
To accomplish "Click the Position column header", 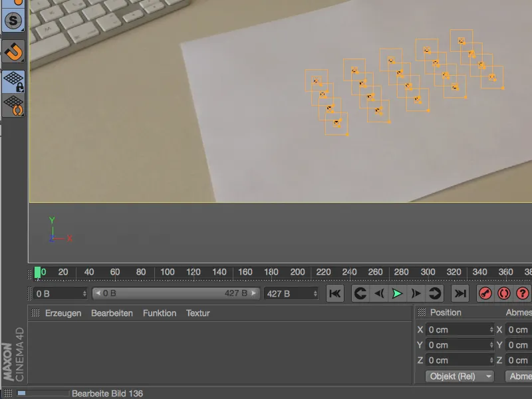I will pyautogui.click(x=446, y=313).
